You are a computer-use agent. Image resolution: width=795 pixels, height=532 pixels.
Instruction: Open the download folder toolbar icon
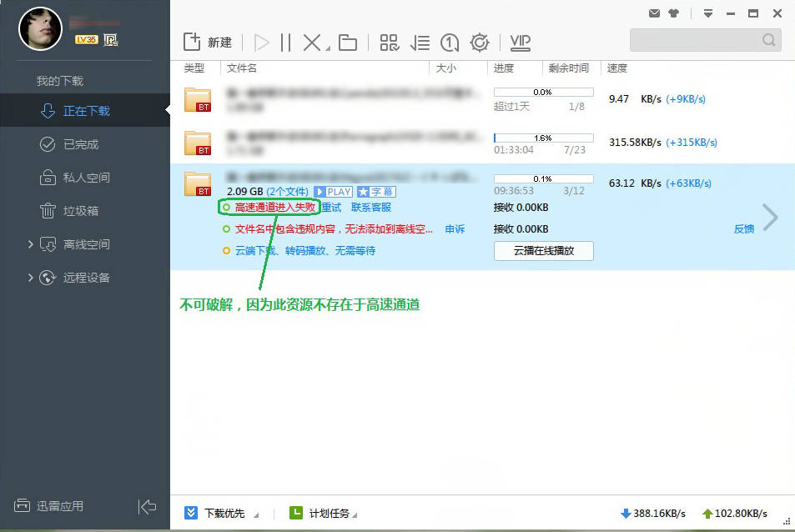tap(348, 43)
